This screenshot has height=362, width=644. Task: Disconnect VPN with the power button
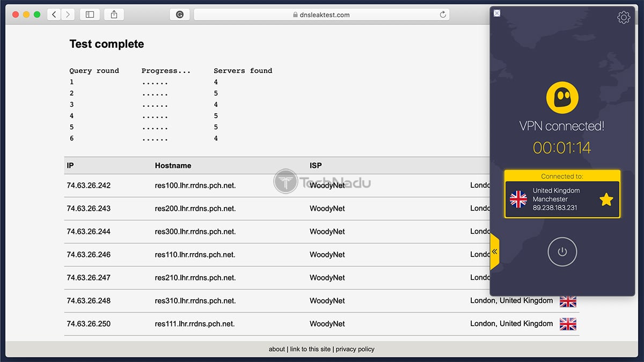pyautogui.click(x=562, y=252)
